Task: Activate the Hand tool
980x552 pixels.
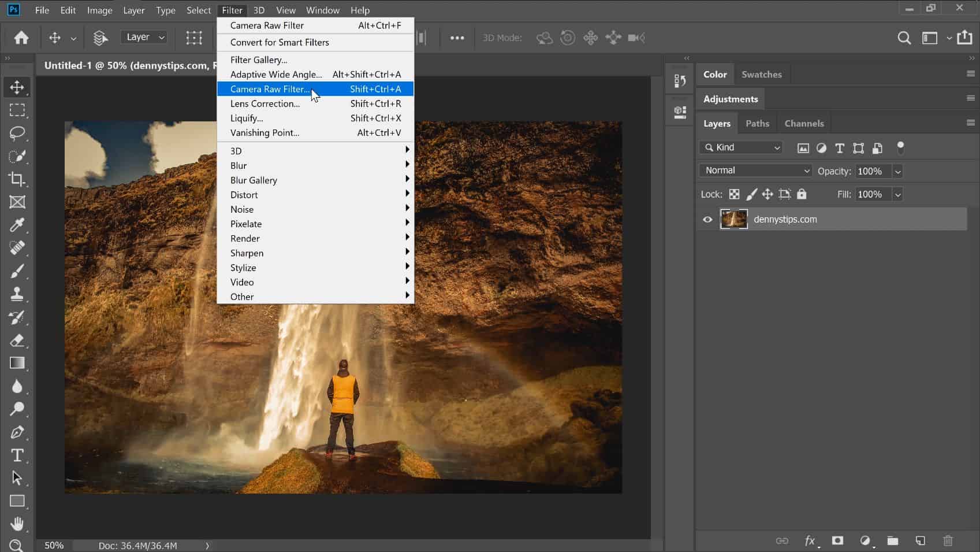Action: (17, 524)
